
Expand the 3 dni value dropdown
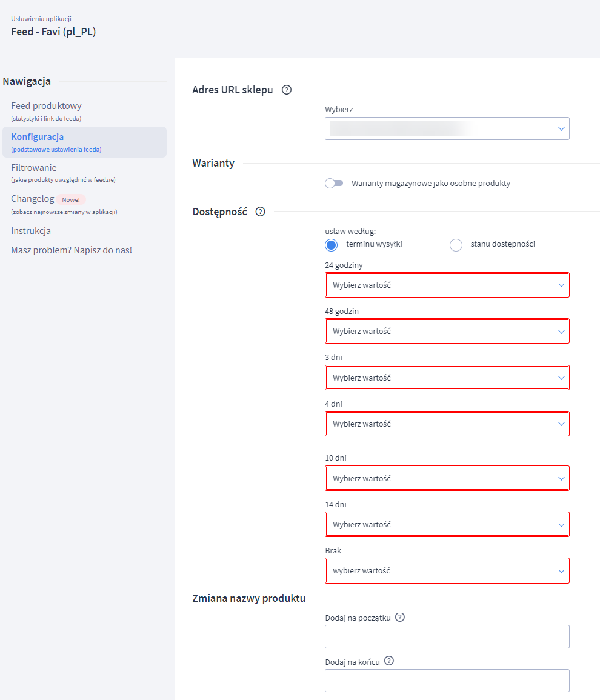tap(447, 377)
